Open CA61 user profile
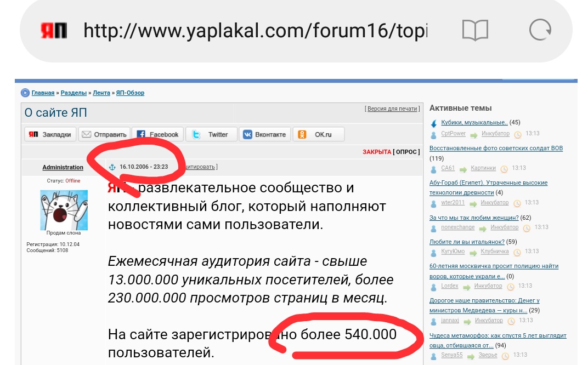 click(448, 168)
